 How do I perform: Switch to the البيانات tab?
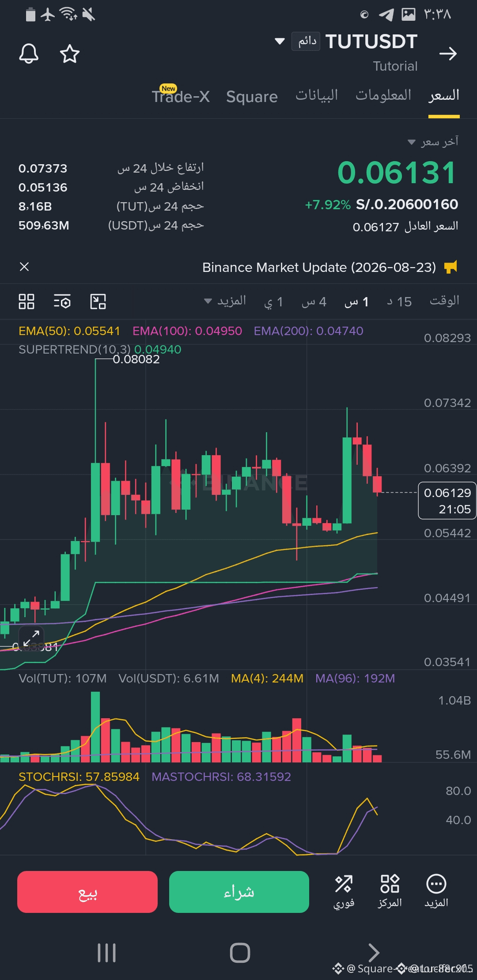[x=317, y=95]
